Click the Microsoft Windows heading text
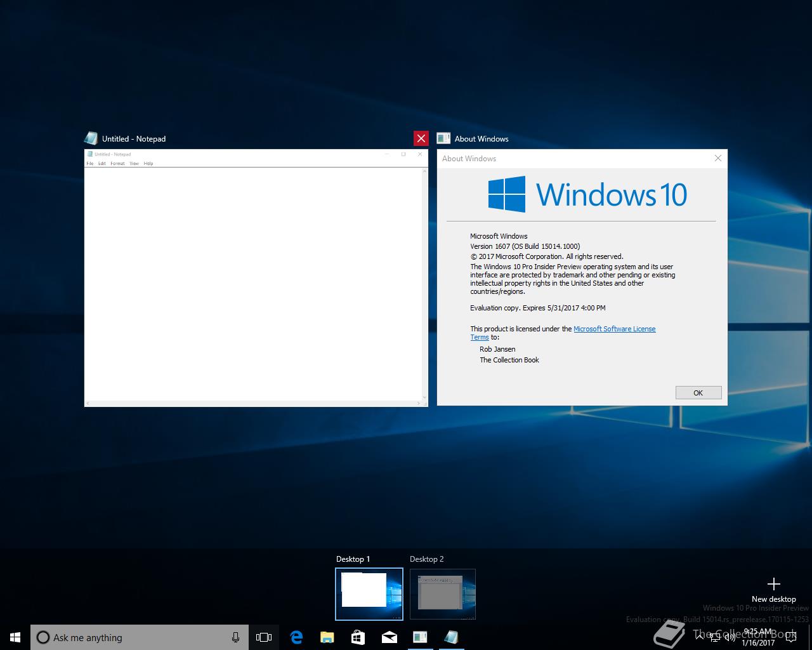812x650 pixels. (499, 236)
